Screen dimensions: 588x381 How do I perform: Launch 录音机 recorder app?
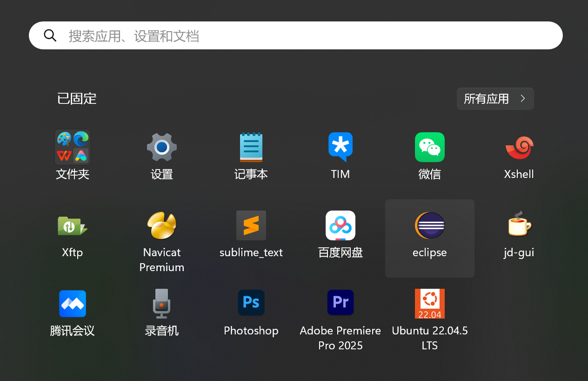[x=162, y=304]
